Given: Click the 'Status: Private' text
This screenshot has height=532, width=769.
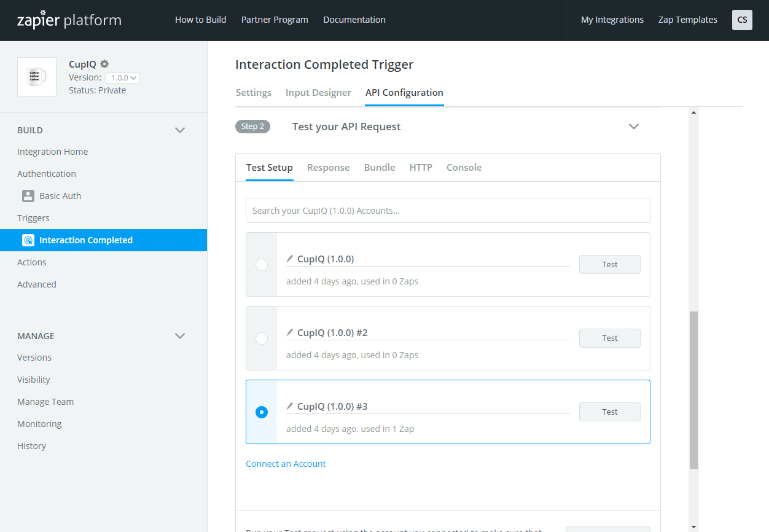Looking at the screenshot, I should tap(97, 90).
